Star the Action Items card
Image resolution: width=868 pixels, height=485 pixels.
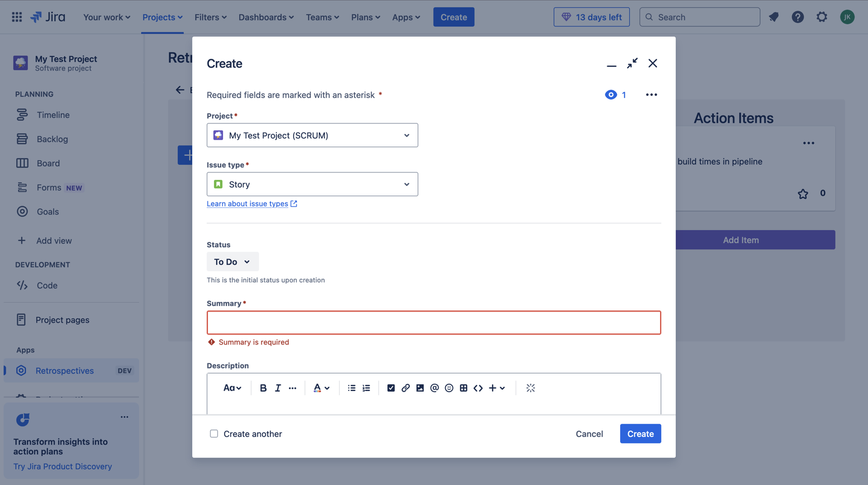point(803,194)
